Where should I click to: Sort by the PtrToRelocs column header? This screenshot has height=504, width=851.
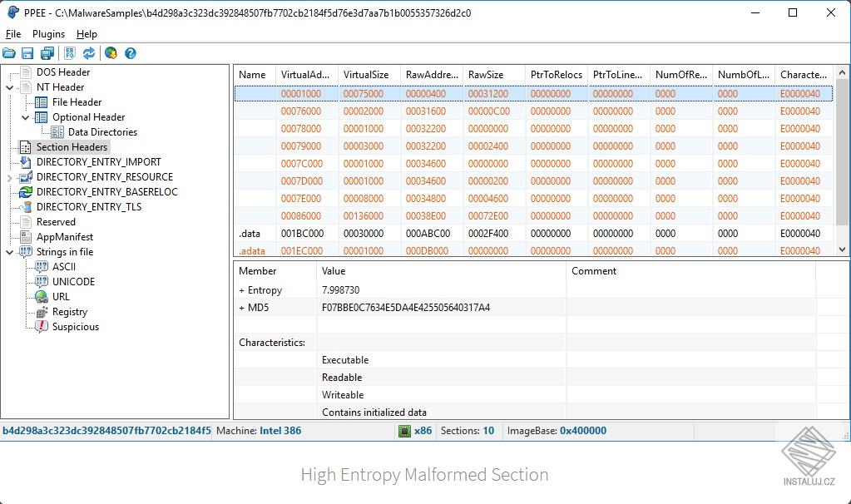tap(557, 75)
